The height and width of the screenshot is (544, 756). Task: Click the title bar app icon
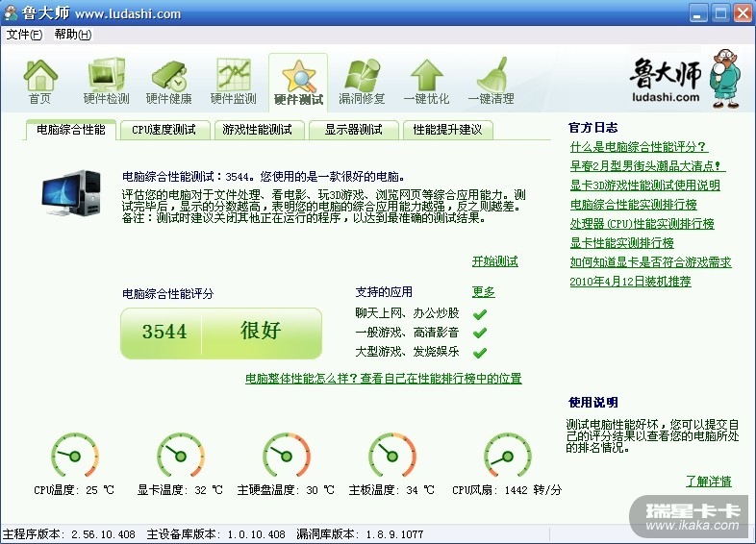coord(11,12)
